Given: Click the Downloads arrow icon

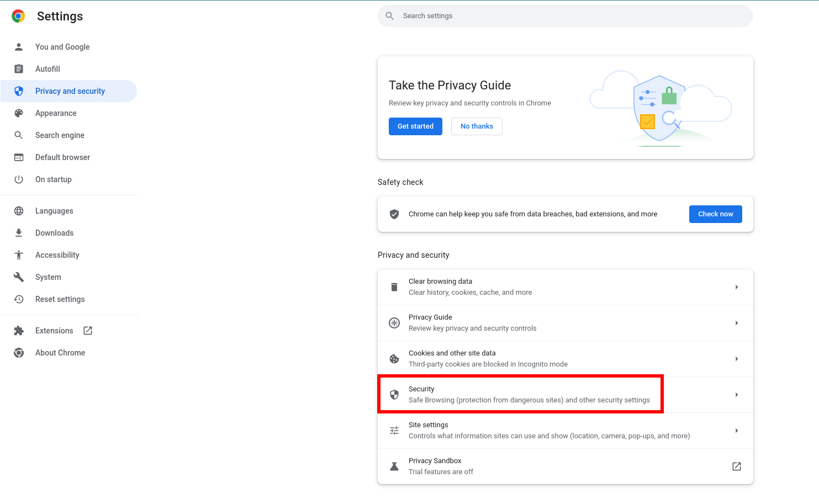Looking at the screenshot, I should (19, 233).
